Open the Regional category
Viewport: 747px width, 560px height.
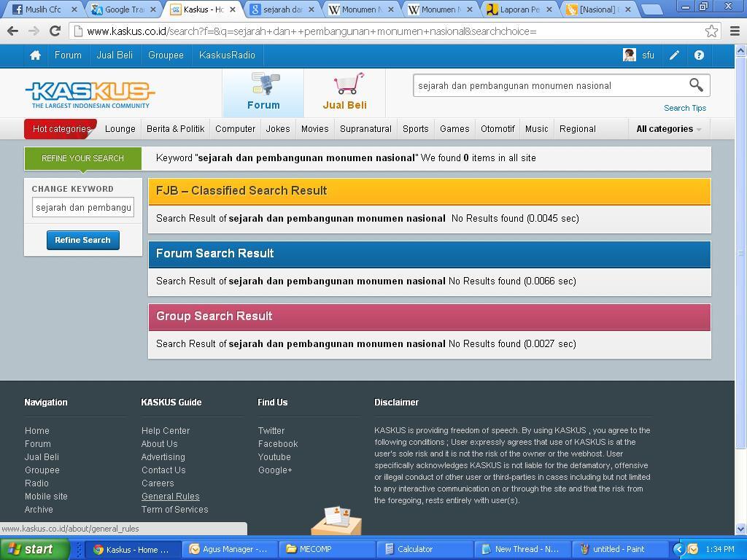(x=578, y=129)
